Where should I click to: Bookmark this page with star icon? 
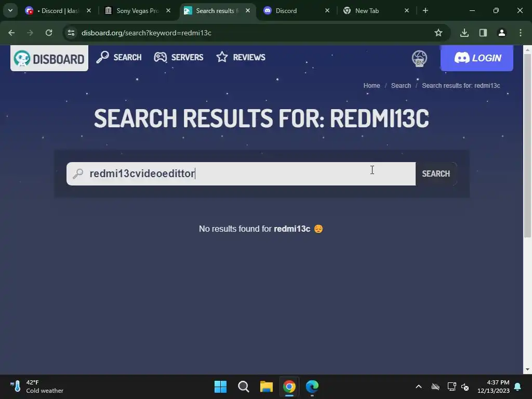438,33
